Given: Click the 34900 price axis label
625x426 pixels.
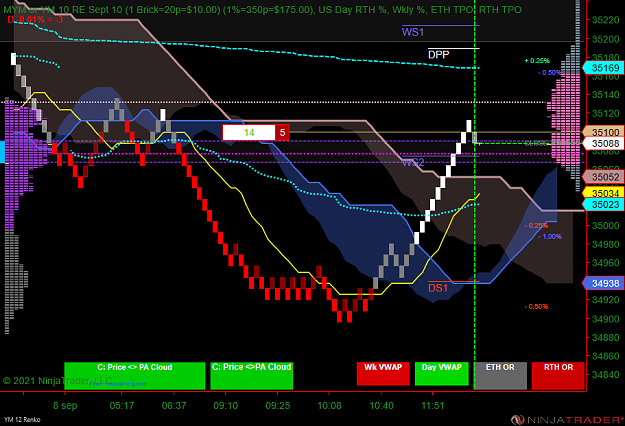Looking at the screenshot, I should [606, 319].
